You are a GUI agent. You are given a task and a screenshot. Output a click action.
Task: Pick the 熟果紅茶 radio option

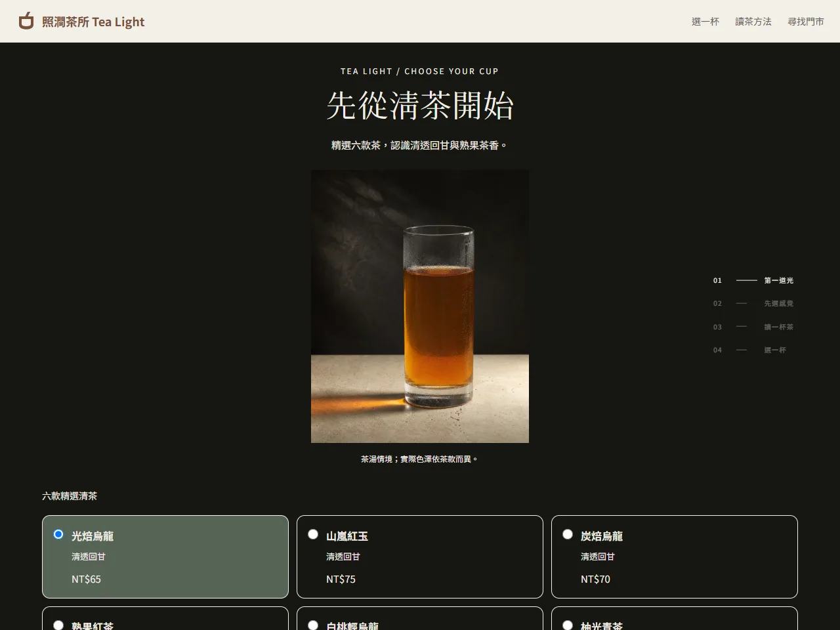coord(58,625)
